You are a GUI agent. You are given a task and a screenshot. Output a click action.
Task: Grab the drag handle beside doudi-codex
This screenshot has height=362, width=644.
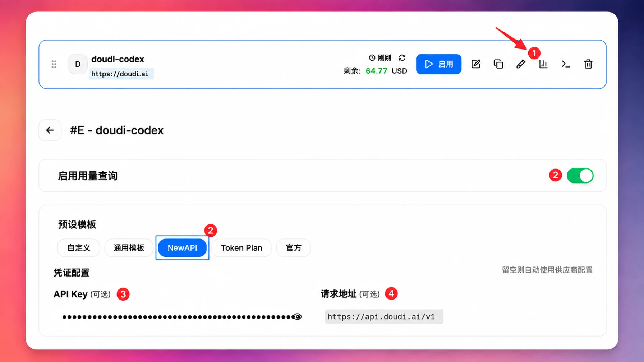pyautogui.click(x=54, y=64)
